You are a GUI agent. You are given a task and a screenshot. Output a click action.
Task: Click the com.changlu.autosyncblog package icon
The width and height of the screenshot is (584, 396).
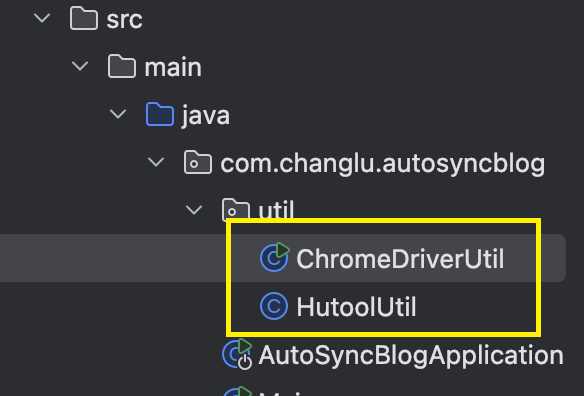(198, 162)
